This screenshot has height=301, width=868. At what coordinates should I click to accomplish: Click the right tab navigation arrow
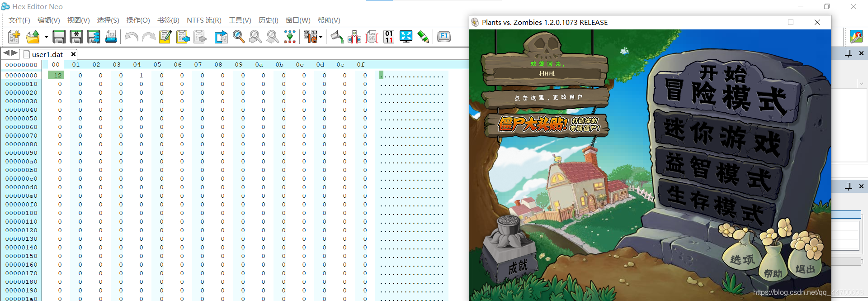click(14, 53)
